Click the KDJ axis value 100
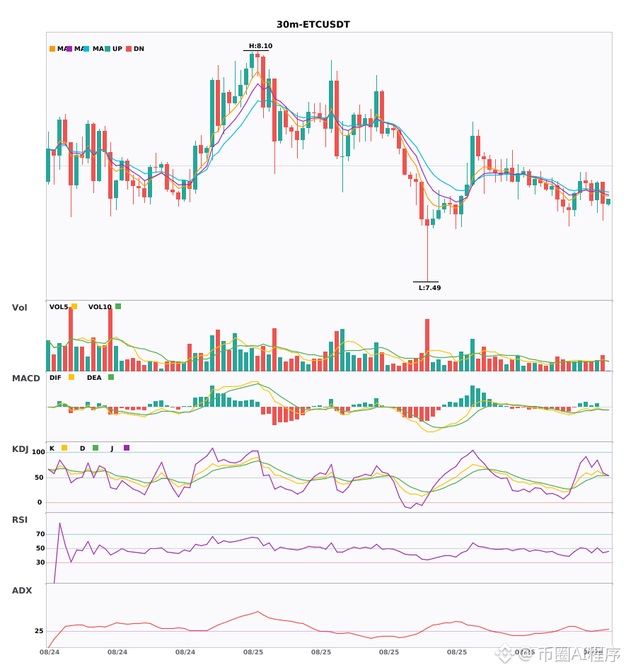This screenshot has height=672, width=626. point(38,452)
